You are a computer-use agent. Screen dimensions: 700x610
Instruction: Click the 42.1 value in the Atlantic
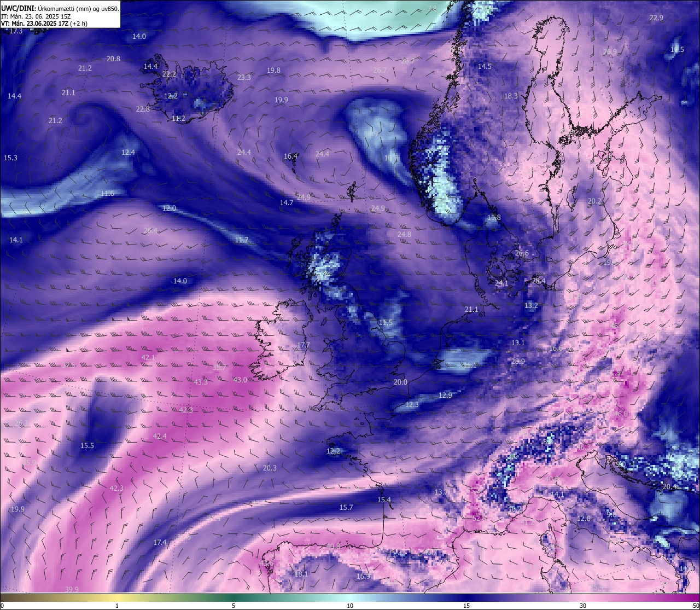148,358
